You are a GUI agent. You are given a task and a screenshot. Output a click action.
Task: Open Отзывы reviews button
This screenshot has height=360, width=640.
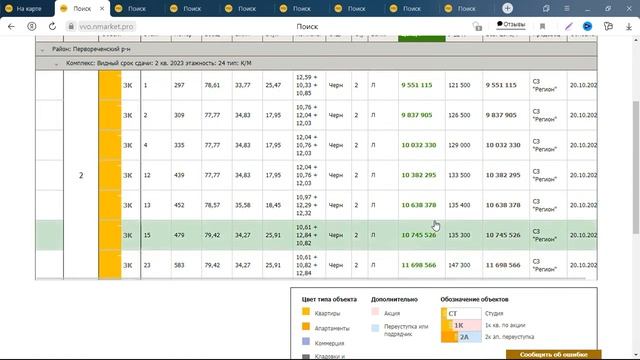point(511,24)
